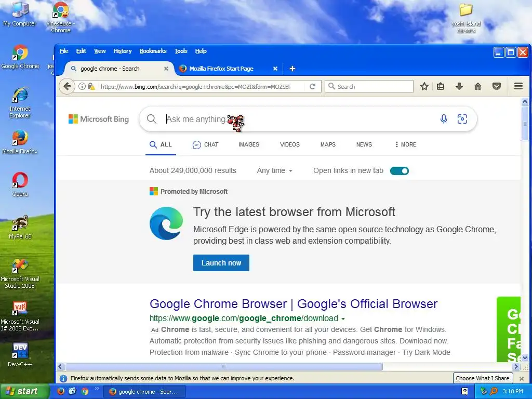The image size is (532, 399).
Task: Open the Try the latest browser headline
Action: tap(294, 212)
